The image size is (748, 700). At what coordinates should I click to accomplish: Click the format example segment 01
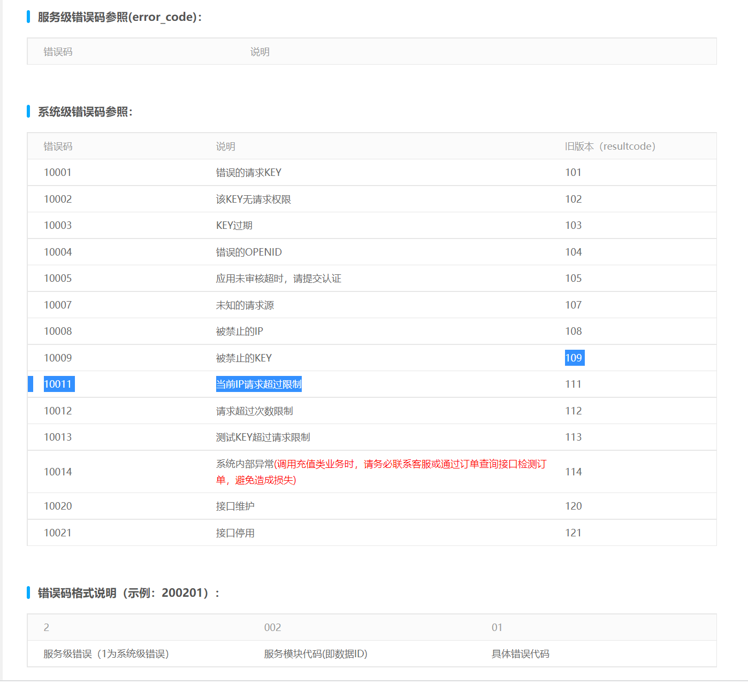(x=497, y=627)
